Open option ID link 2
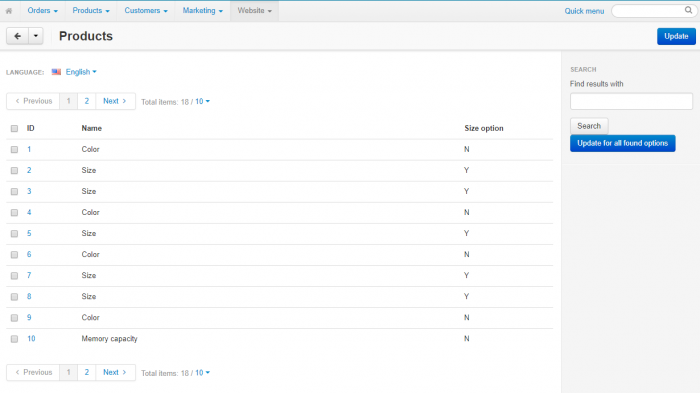This screenshot has height=393, width=700. click(29, 170)
